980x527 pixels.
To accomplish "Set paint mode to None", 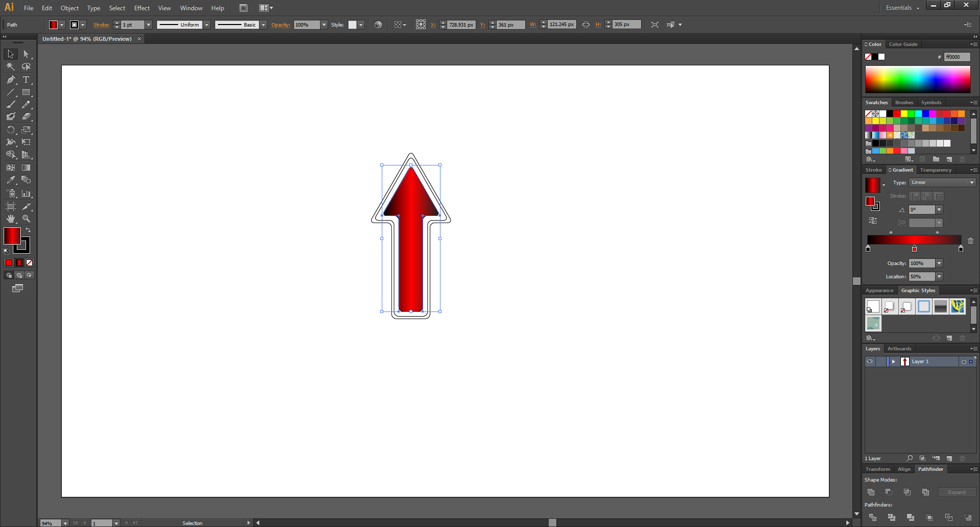I will coord(29,262).
